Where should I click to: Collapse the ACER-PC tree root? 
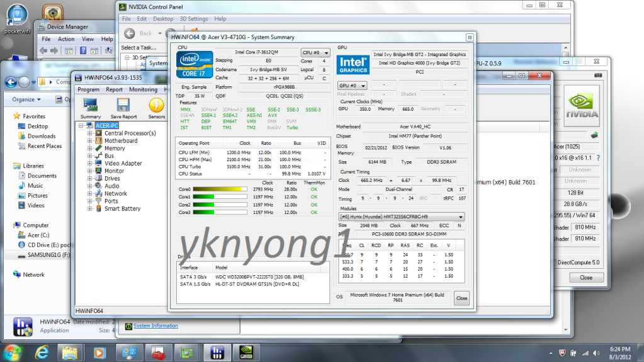pyautogui.click(x=81, y=126)
